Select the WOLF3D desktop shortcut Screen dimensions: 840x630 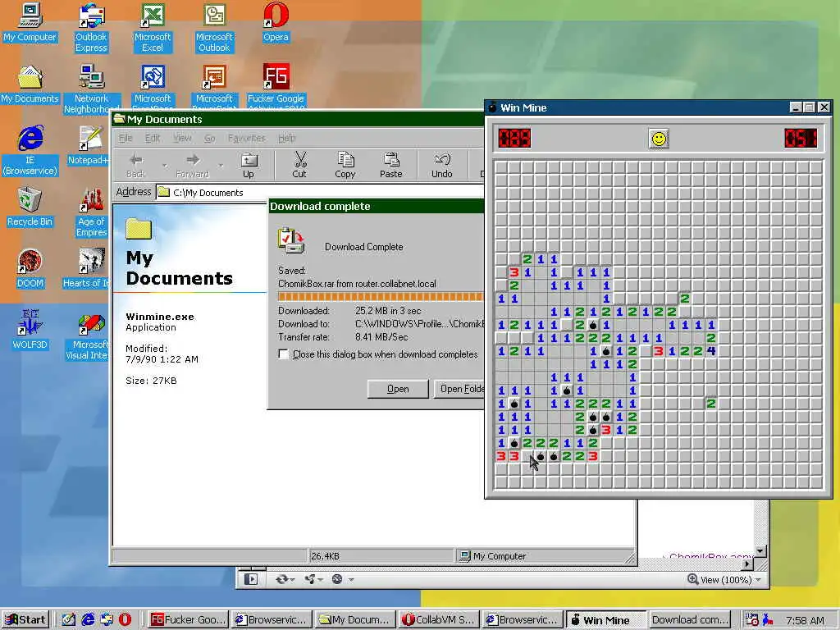click(30, 330)
